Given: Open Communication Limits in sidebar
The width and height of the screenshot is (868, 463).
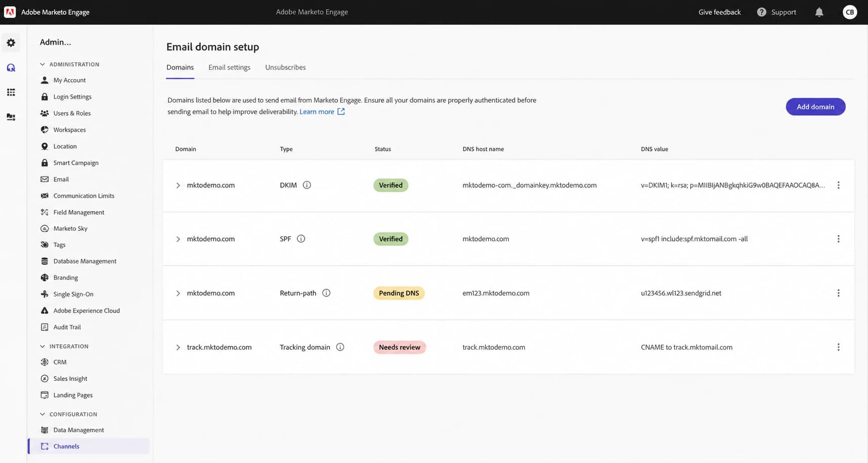Looking at the screenshot, I should click(84, 196).
